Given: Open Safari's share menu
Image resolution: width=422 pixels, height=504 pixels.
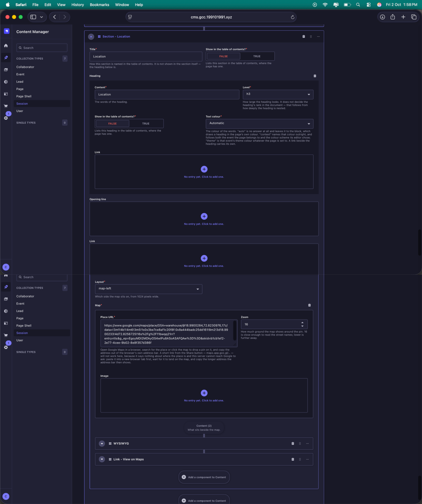Looking at the screenshot, I should [x=393, y=17].
